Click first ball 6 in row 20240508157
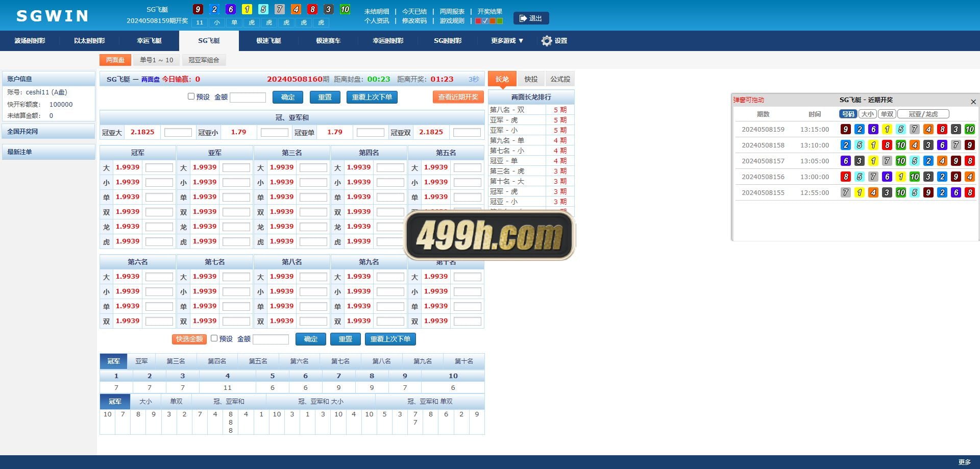 tap(846, 161)
